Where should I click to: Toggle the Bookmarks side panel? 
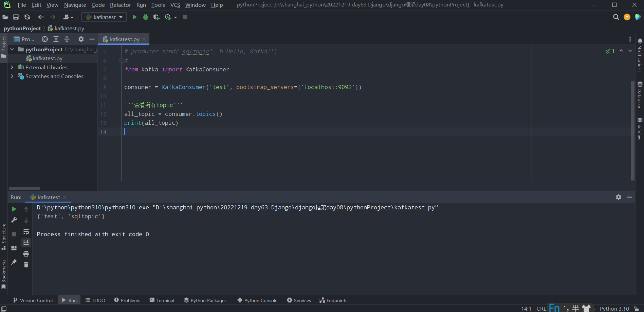click(4, 274)
